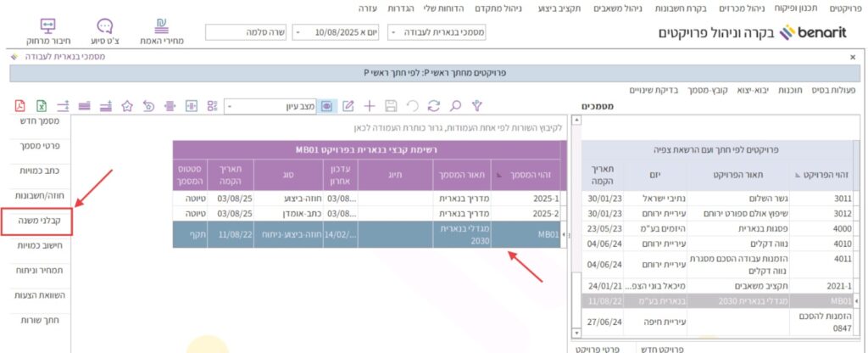Export the list to Excel

(x=41, y=106)
